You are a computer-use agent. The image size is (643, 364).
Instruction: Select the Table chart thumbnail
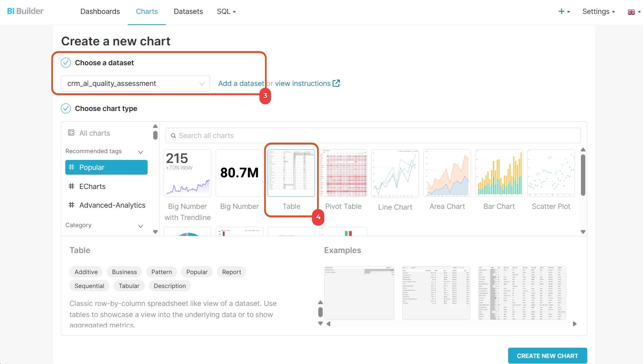[x=291, y=173]
